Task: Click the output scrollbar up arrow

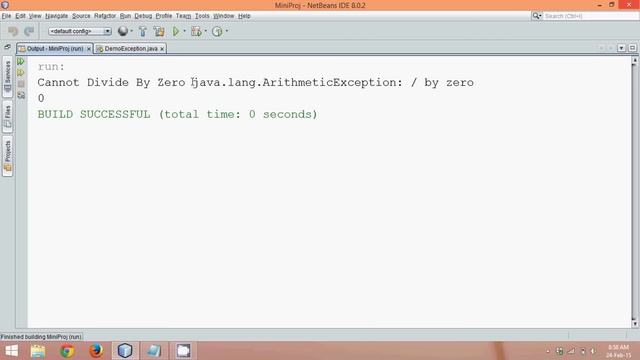Action: pos(634,61)
